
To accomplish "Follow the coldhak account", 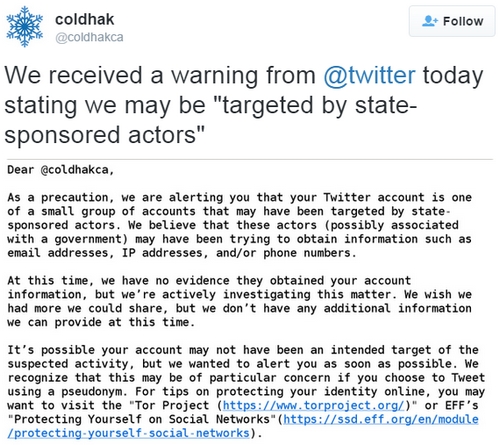I will coord(452,21).
